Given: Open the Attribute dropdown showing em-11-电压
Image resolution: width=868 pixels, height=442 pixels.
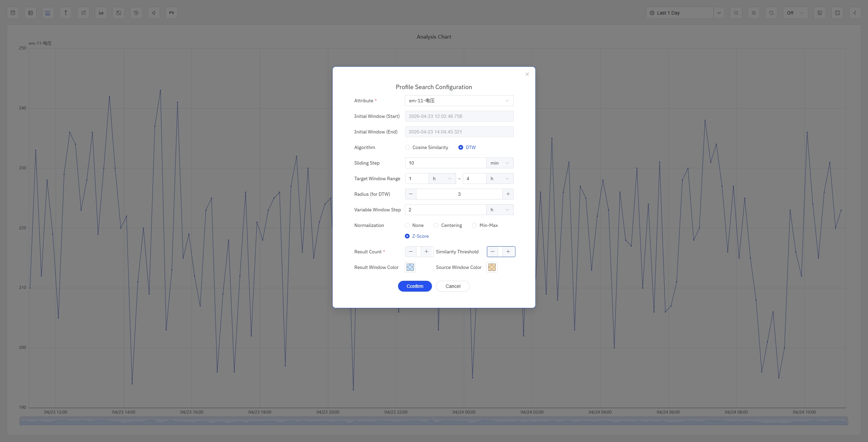Looking at the screenshot, I should (x=458, y=101).
